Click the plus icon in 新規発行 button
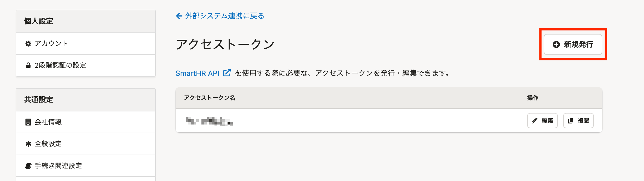This screenshot has height=181, width=644. [556, 44]
